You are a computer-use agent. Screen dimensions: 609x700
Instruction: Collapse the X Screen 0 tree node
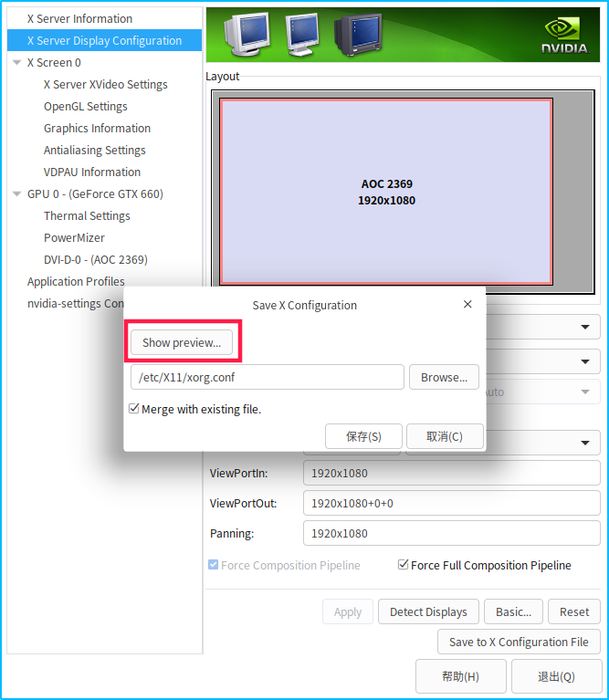[x=17, y=62]
